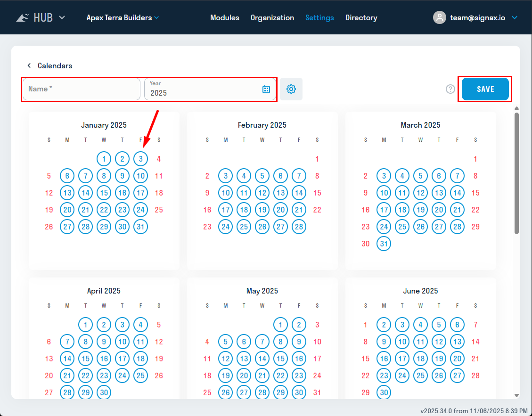Toggle January 3 working day
The width and height of the screenshot is (532, 416).
140,159
